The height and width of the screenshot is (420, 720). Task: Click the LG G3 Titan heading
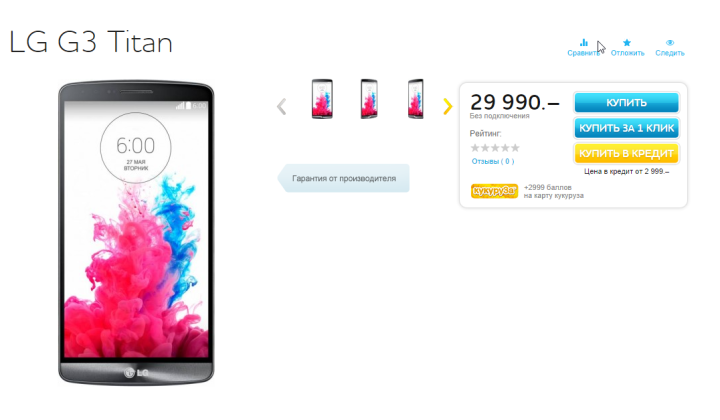(90, 42)
